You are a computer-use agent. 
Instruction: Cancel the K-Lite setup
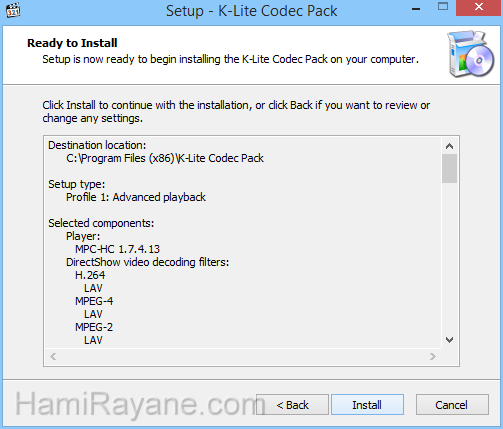click(x=452, y=405)
